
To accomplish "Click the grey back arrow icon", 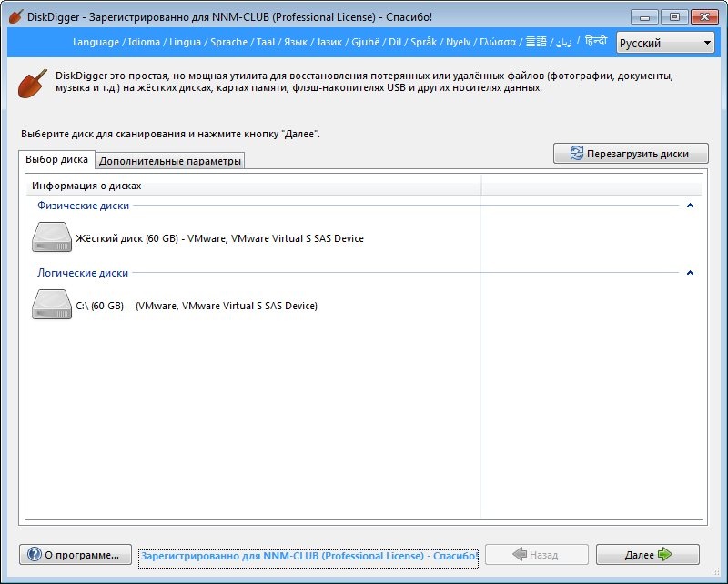I will pos(520,554).
